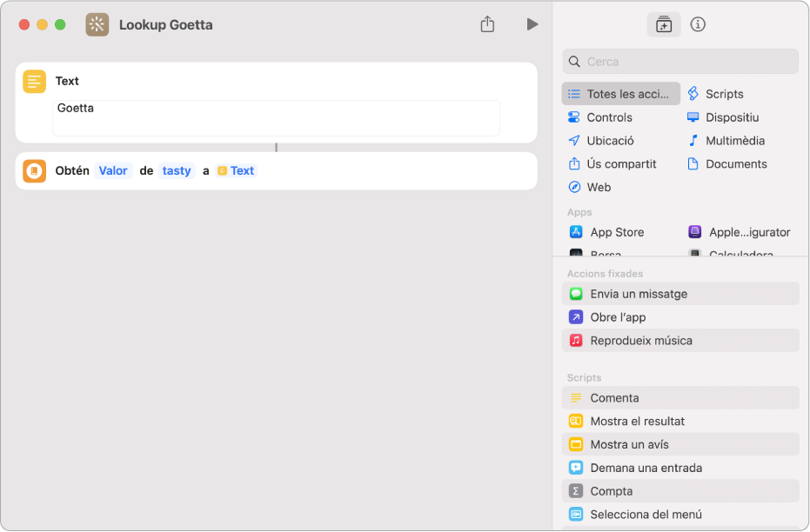Add Mostra el resultat action
810x532 pixels.
680,421
